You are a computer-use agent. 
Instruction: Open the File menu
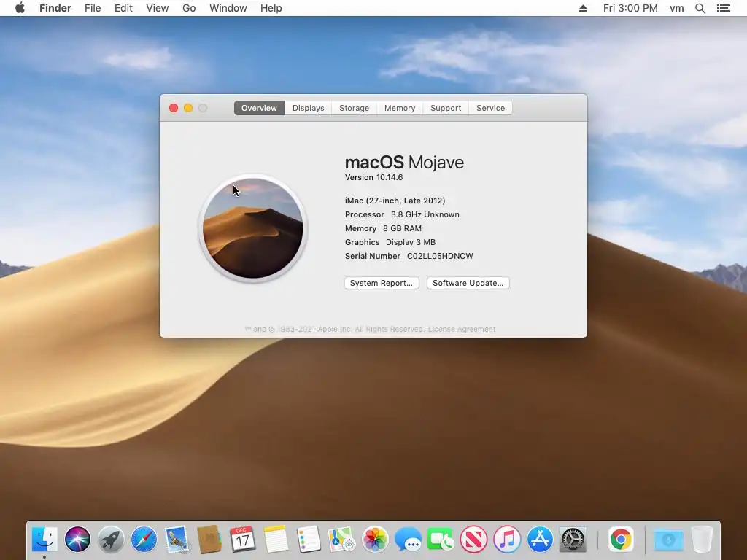tap(93, 8)
